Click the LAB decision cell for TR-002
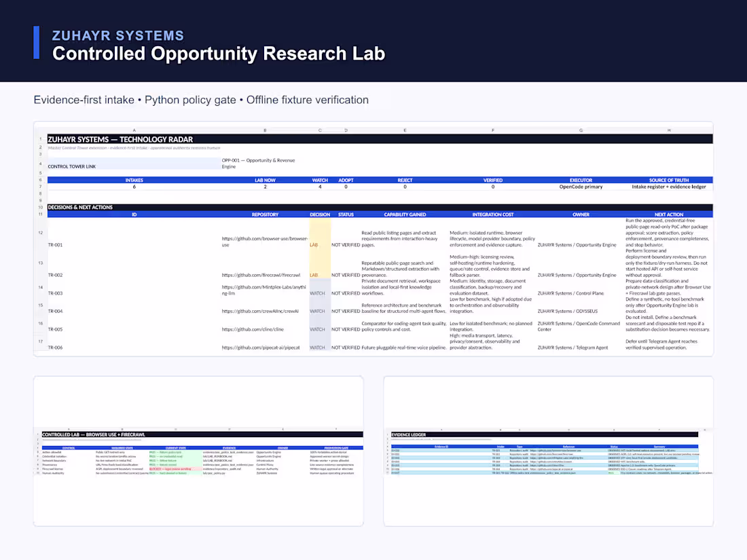The width and height of the screenshot is (747, 560). click(x=320, y=263)
